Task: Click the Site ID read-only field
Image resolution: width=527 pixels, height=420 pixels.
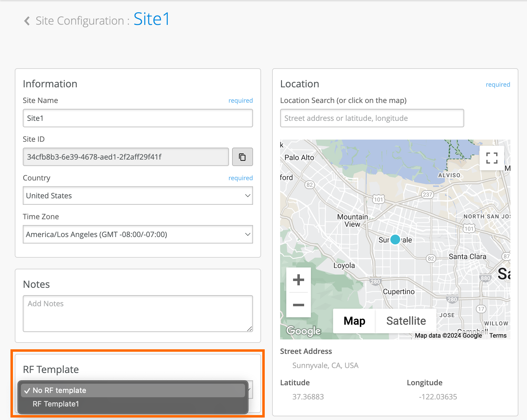Action: pos(126,157)
